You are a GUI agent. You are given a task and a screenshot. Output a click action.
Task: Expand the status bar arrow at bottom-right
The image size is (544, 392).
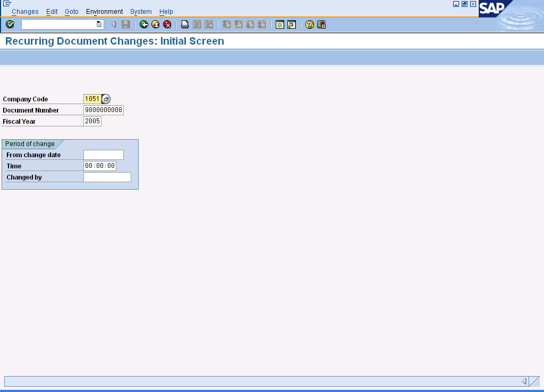coord(524,381)
